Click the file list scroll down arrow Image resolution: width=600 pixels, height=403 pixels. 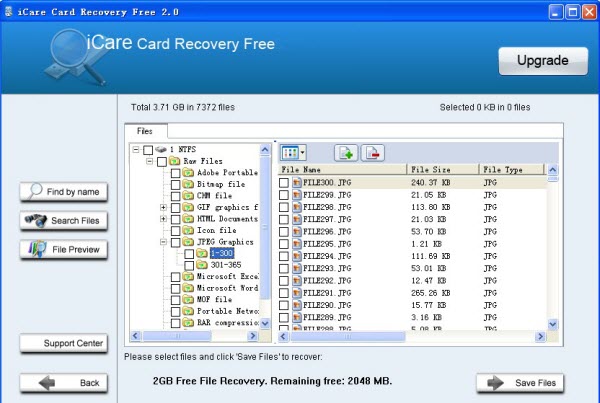tap(553, 325)
